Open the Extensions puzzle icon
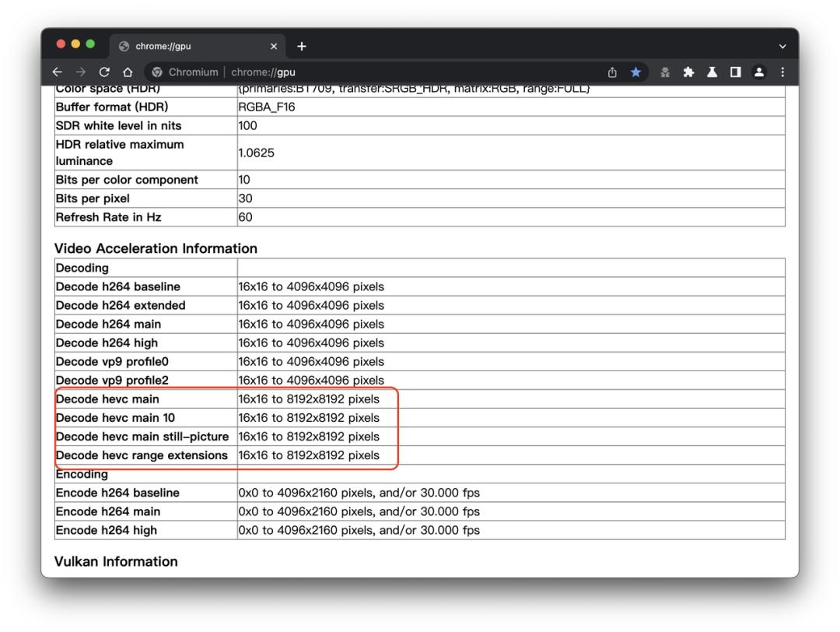The width and height of the screenshot is (840, 632). pyautogui.click(x=688, y=72)
